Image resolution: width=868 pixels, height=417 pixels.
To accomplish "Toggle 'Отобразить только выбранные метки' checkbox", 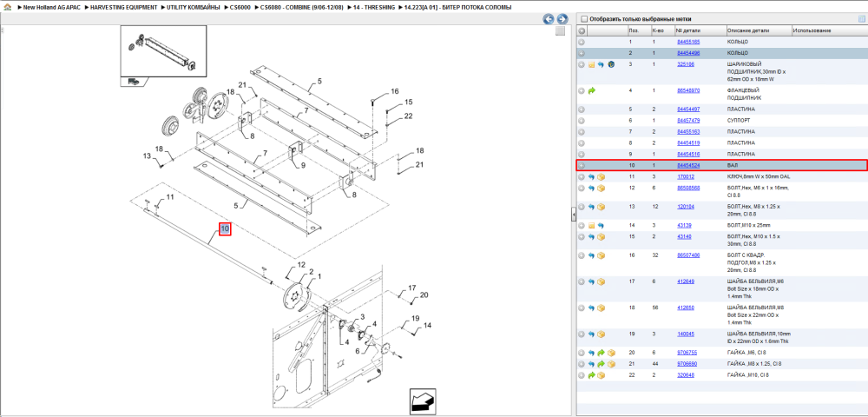I will (583, 19).
